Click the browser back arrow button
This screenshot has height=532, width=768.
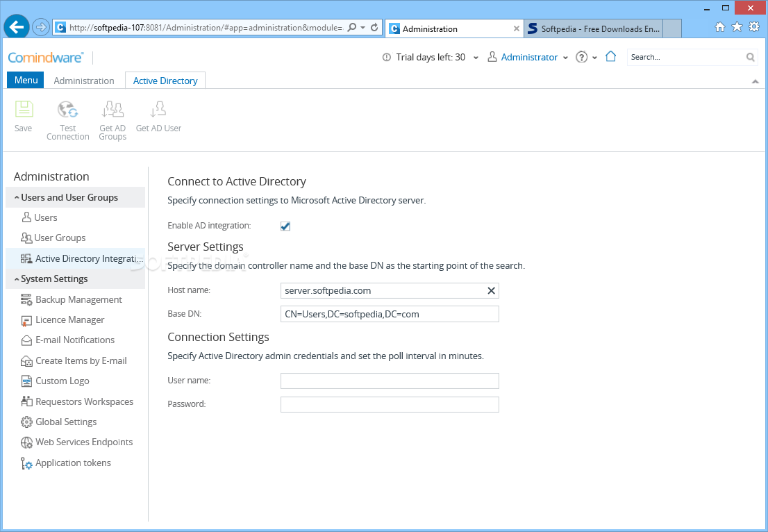[17, 27]
